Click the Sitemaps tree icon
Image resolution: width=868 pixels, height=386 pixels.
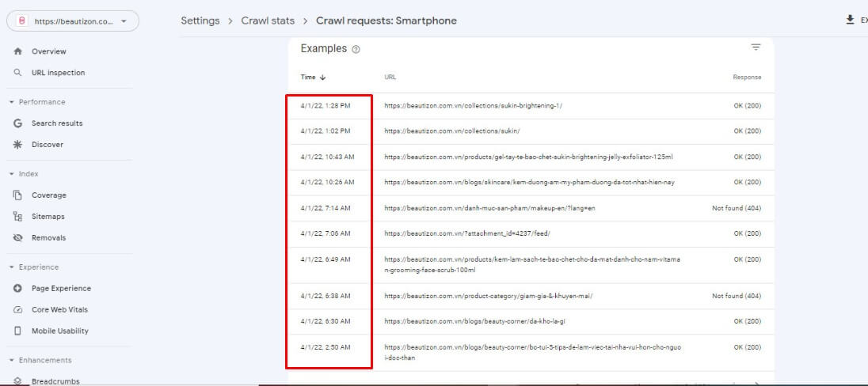click(x=17, y=216)
